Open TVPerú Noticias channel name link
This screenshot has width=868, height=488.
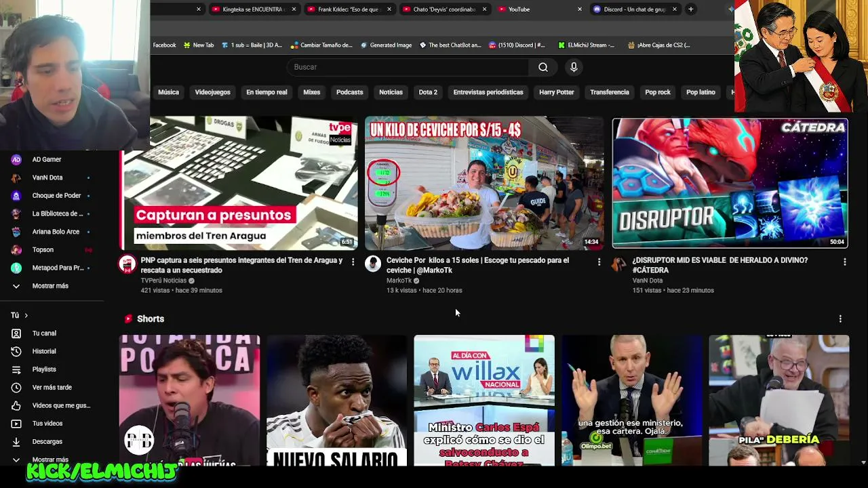pos(163,281)
